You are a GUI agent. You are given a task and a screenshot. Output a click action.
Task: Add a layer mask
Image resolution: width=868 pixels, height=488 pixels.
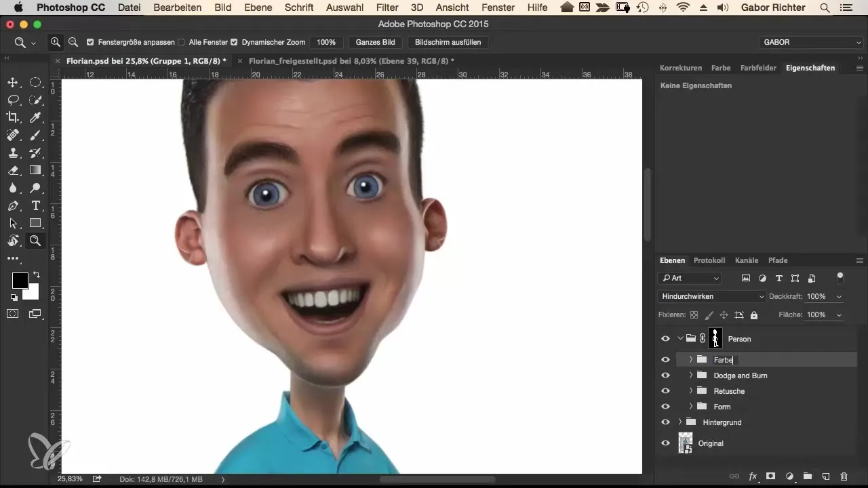click(x=771, y=476)
